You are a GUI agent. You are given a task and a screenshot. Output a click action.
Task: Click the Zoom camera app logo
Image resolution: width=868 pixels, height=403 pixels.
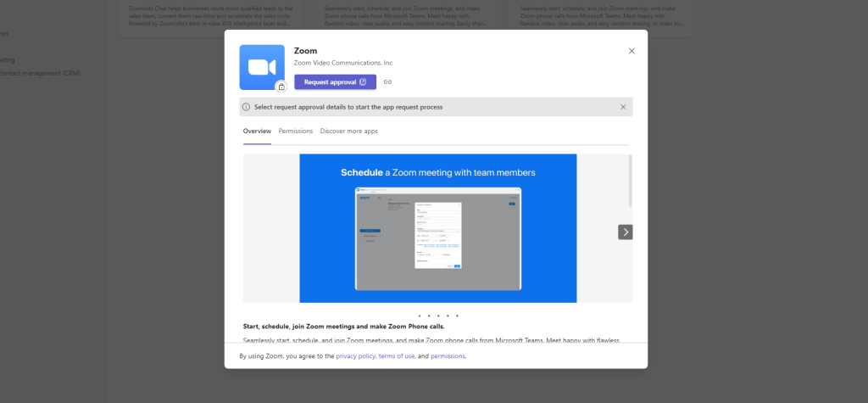261,66
